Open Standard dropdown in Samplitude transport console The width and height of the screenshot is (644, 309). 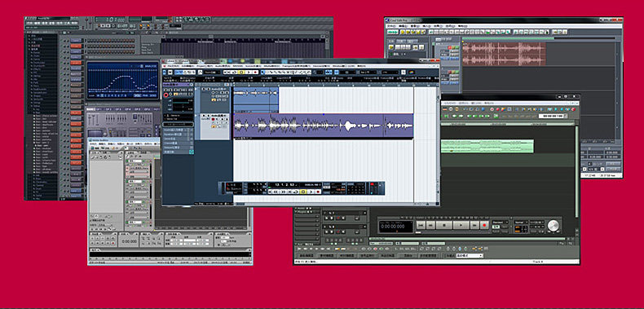coord(501,223)
